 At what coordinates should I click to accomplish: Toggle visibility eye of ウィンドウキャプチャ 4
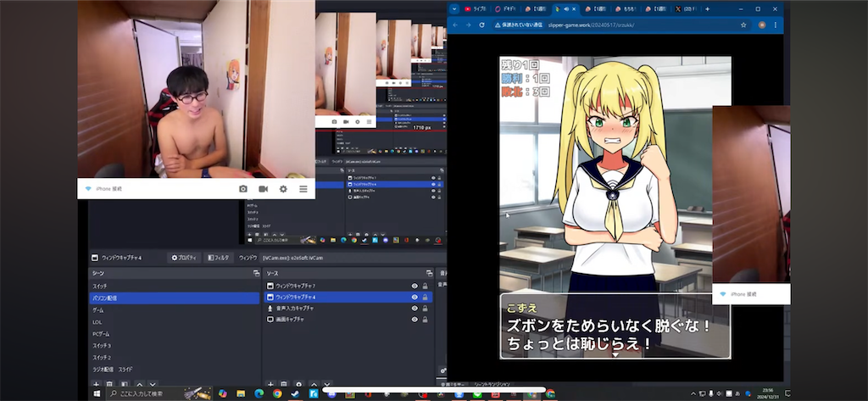pyautogui.click(x=415, y=298)
